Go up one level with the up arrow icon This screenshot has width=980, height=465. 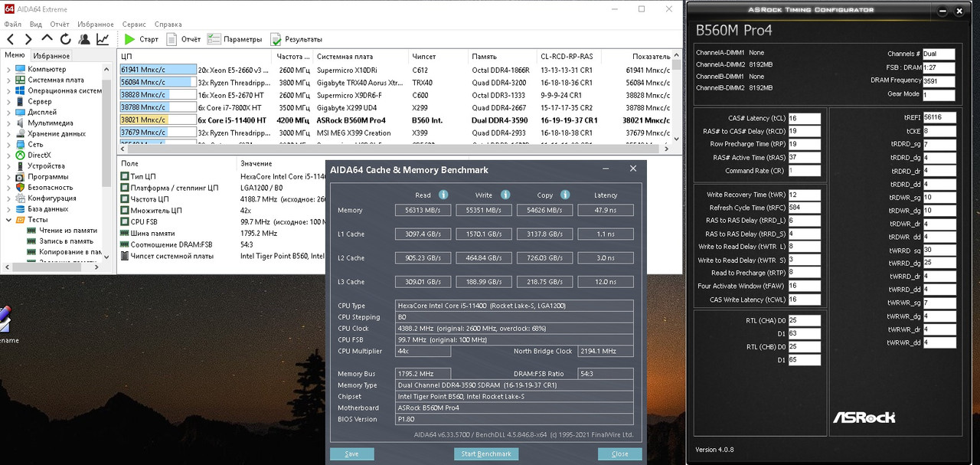point(47,39)
